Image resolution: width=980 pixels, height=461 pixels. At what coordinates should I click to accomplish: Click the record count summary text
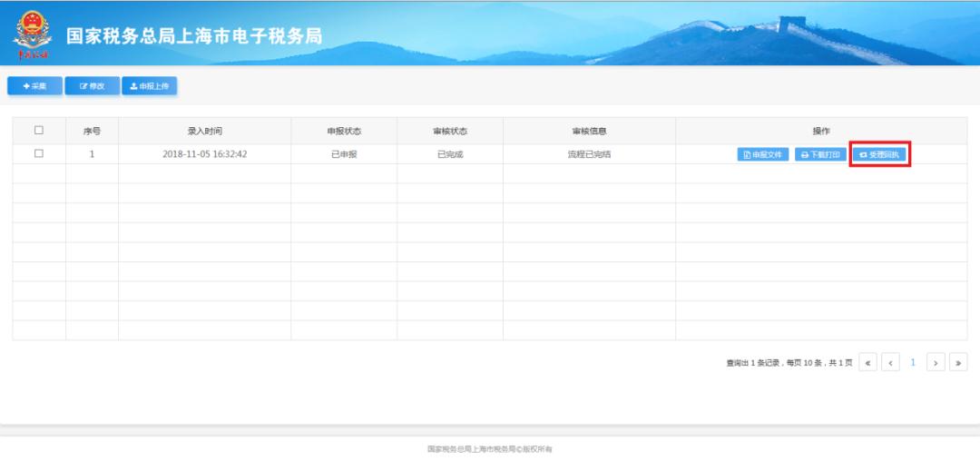click(x=789, y=363)
